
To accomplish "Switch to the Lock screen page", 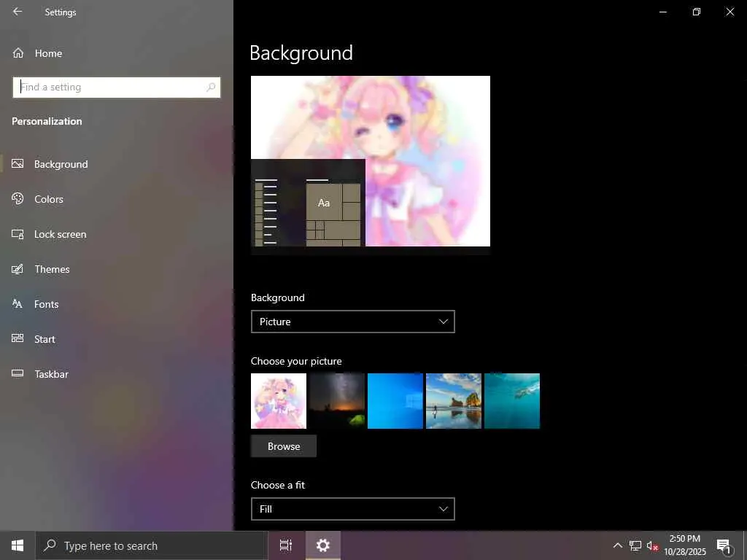I will 117,234.
